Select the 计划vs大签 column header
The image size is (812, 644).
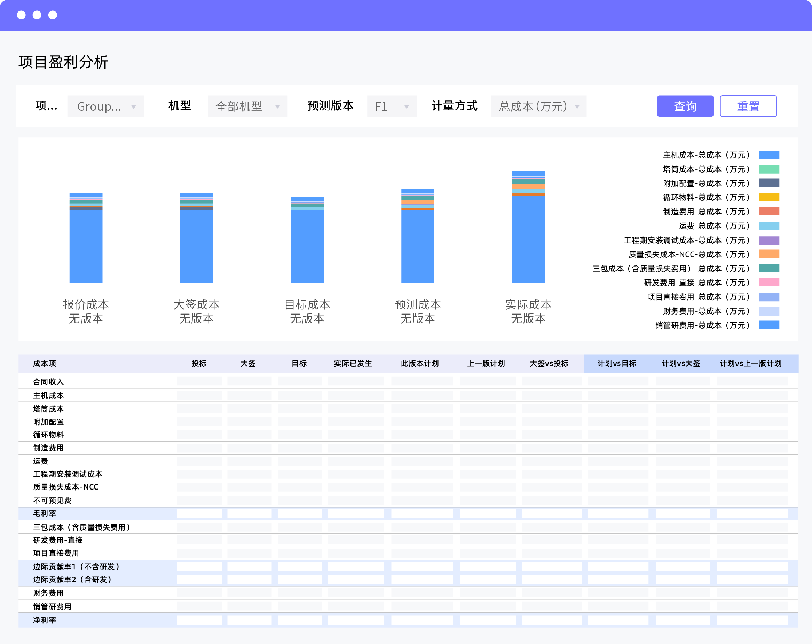(680, 364)
